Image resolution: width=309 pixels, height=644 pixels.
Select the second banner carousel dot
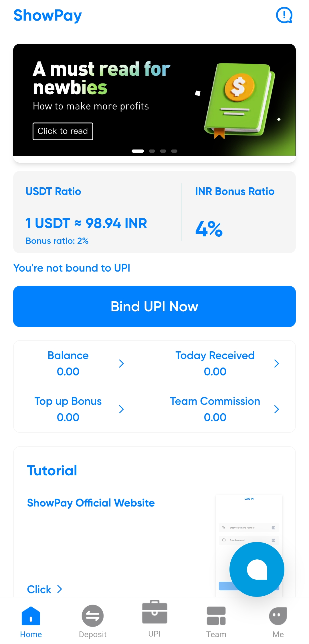[x=152, y=151]
